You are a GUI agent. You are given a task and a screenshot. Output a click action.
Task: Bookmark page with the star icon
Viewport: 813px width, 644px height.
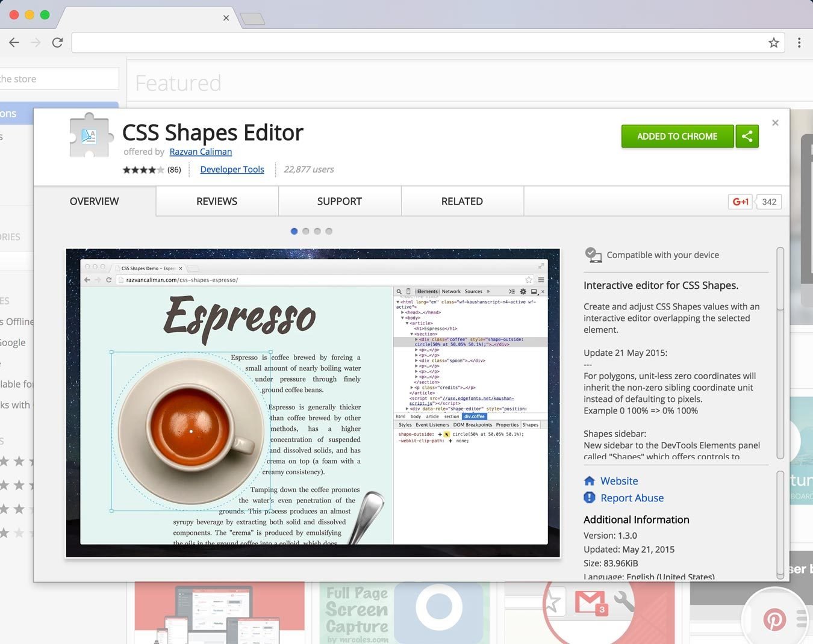[x=773, y=43]
